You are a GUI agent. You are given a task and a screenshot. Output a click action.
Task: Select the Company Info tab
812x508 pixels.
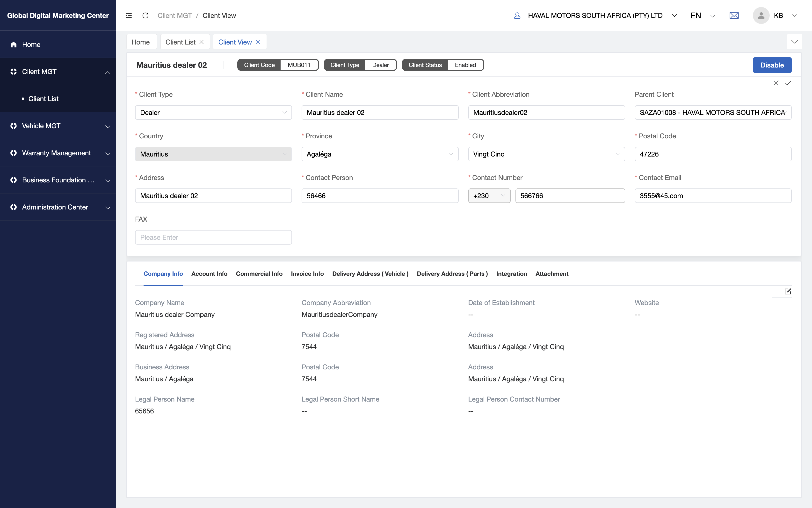point(163,274)
